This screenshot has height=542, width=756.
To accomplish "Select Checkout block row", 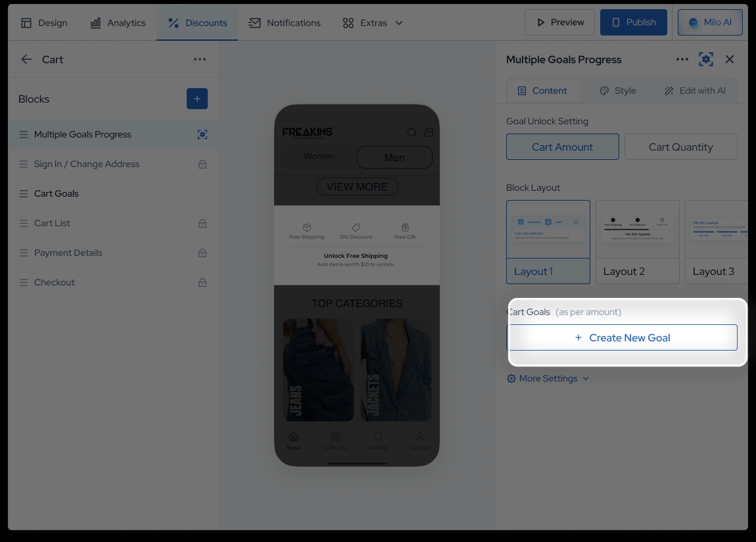I will (113, 283).
